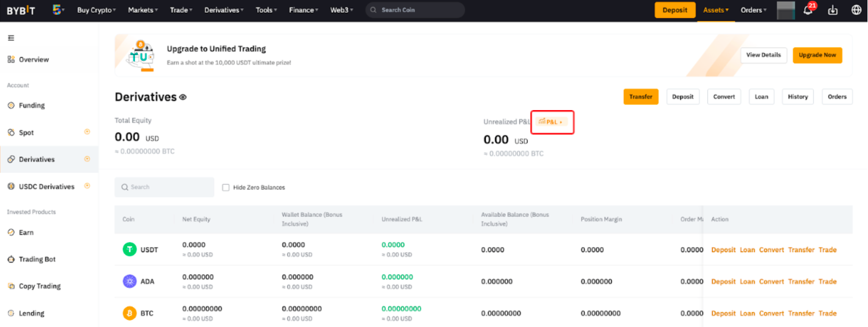This screenshot has width=868, height=327.
Task: Click Deposit in BTC row
Action: click(x=723, y=314)
